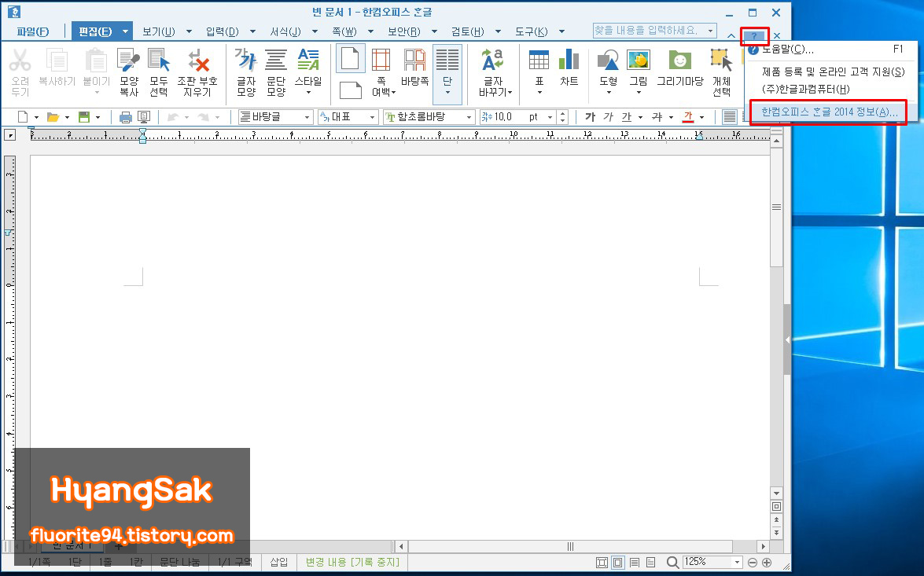Open the 125% zoom level dropdown
The image size is (924, 576).
[737, 563]
